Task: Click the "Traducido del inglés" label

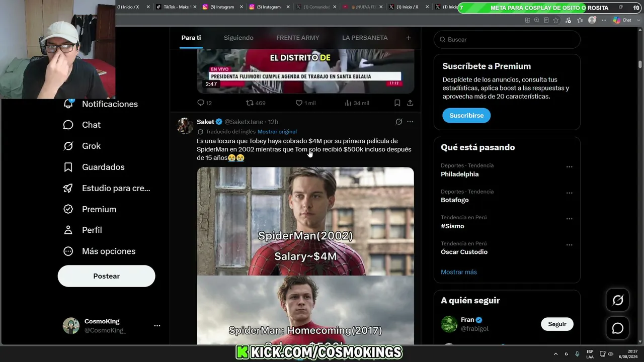Action: (230, 132)
